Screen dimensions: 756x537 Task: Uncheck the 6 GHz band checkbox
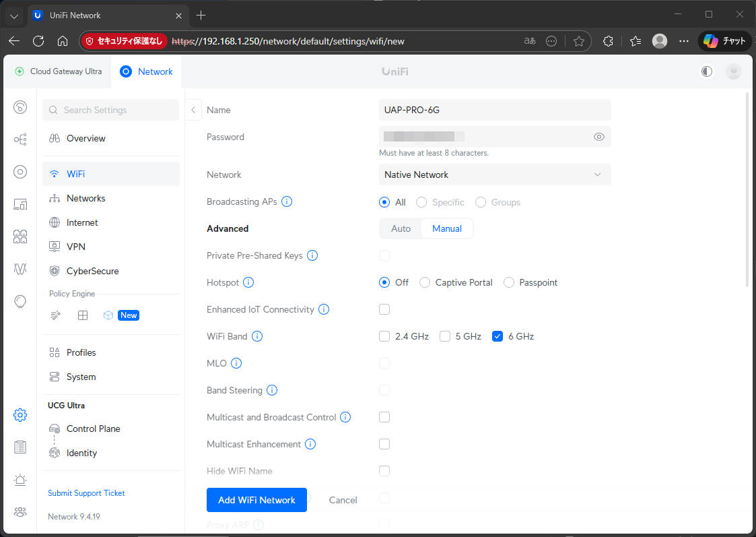[498, 336]
